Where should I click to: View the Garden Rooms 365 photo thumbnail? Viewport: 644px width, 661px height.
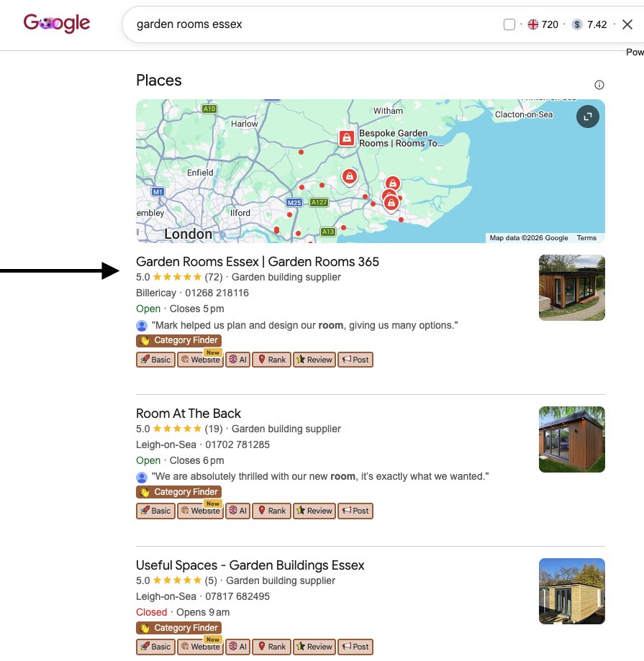coord(572,288)
